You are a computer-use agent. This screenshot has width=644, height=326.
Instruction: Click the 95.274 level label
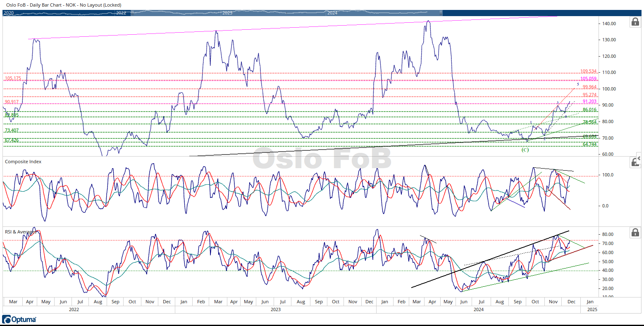[589, 95]
